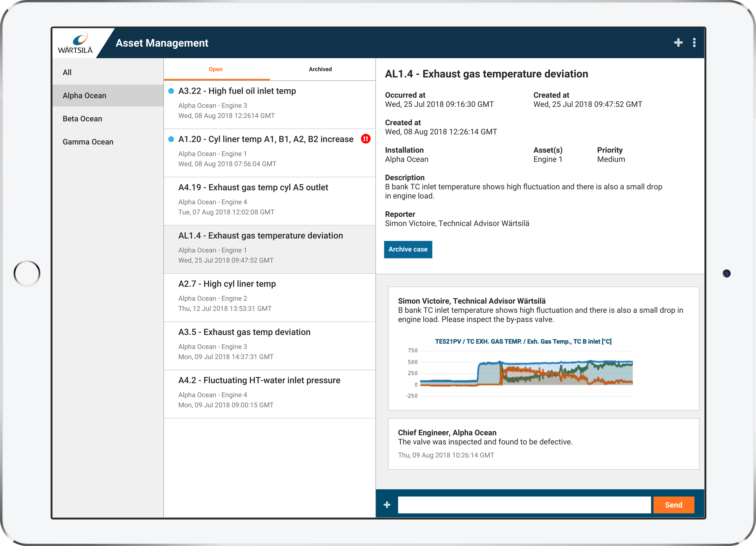The image size is (756, 546).
Task: Select All installations in sidebar
Action: point(67,72)
